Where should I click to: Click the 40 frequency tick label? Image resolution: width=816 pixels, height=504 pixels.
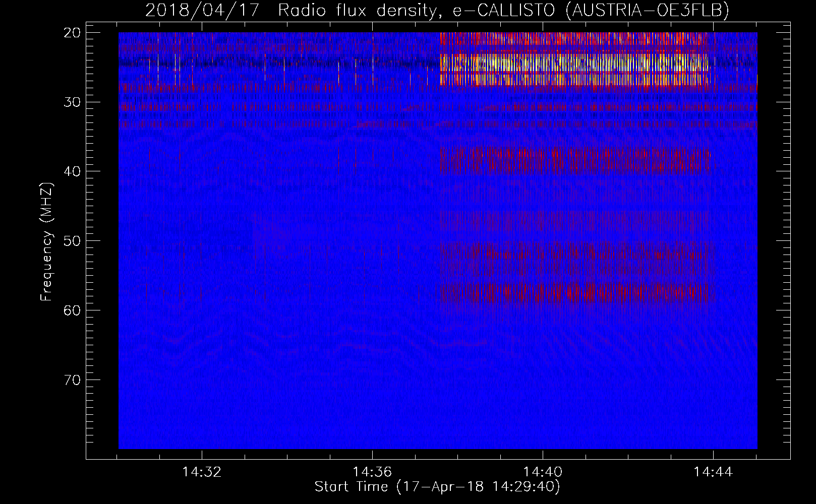coord(72,171)
